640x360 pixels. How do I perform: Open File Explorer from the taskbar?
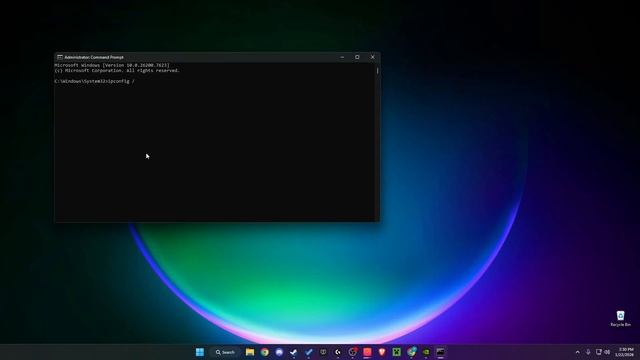[250, 352]
